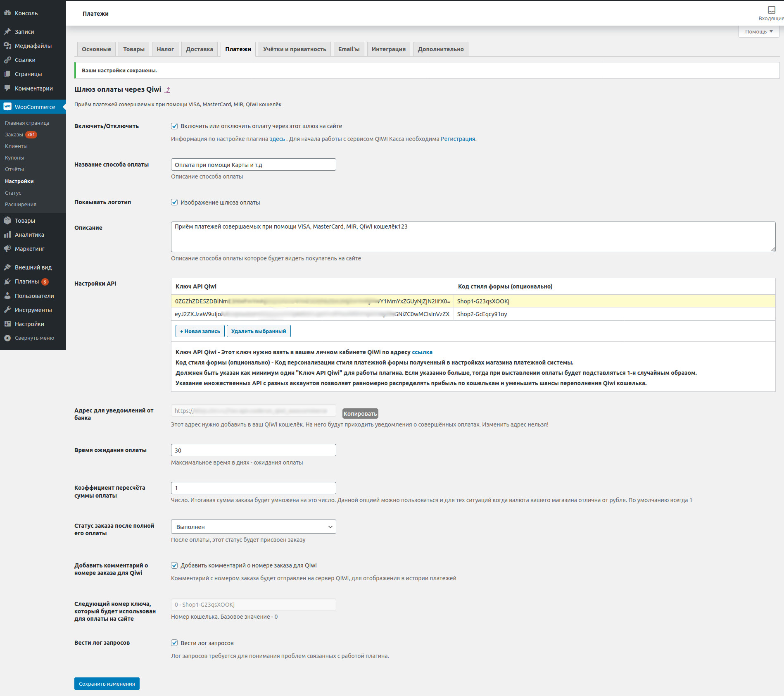Select the Shop2-GcEqcy91oy API key row
784x696 pixels.
coord(310,314)
